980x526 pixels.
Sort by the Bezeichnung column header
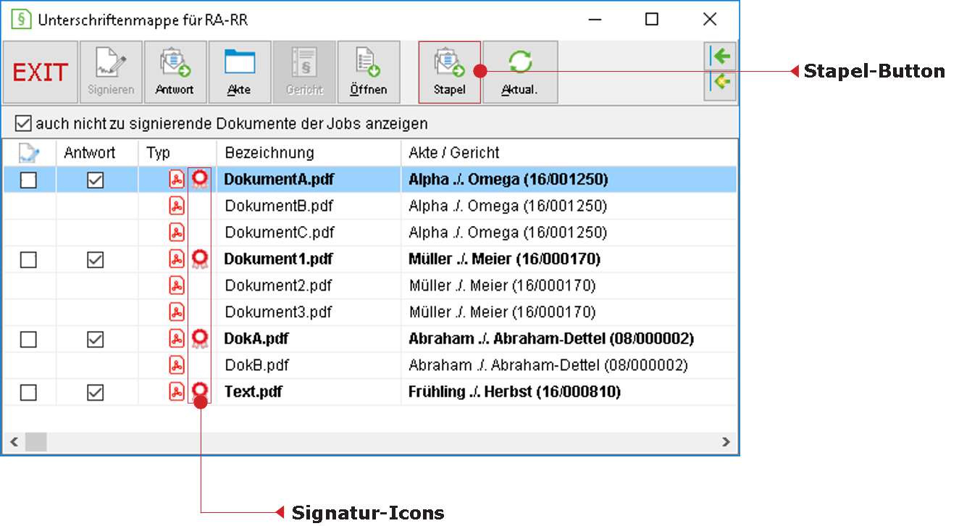269,153
